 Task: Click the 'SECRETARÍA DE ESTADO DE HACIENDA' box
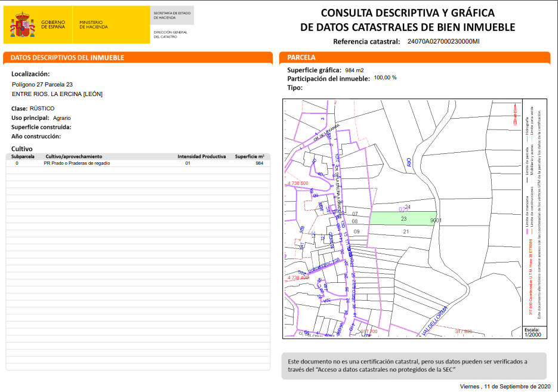click(x=172, y=16)
